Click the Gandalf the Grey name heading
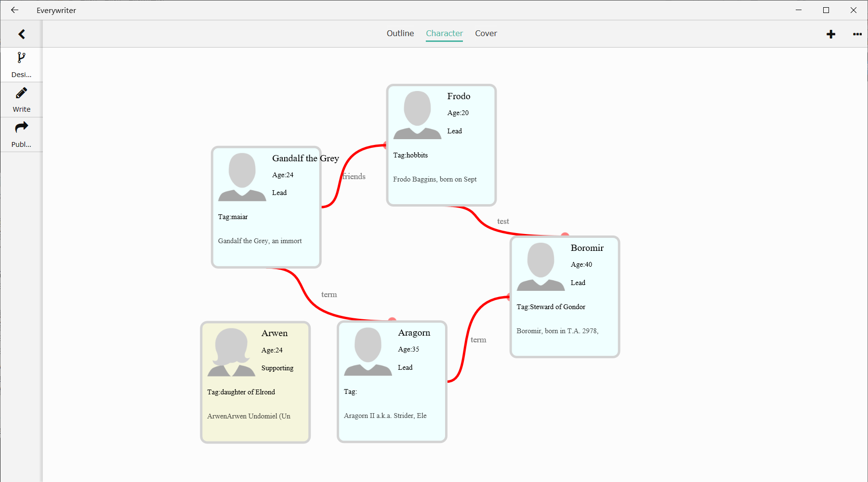 [x=305, y=158]
